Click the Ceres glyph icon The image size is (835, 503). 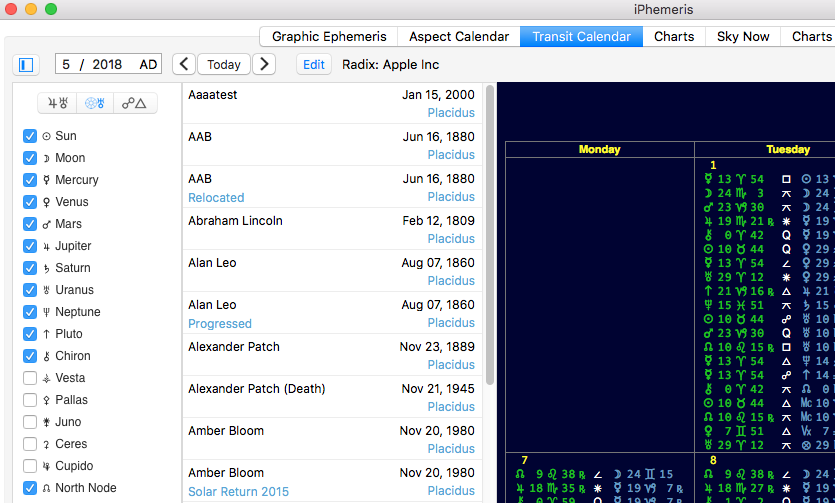click(46, 444)
